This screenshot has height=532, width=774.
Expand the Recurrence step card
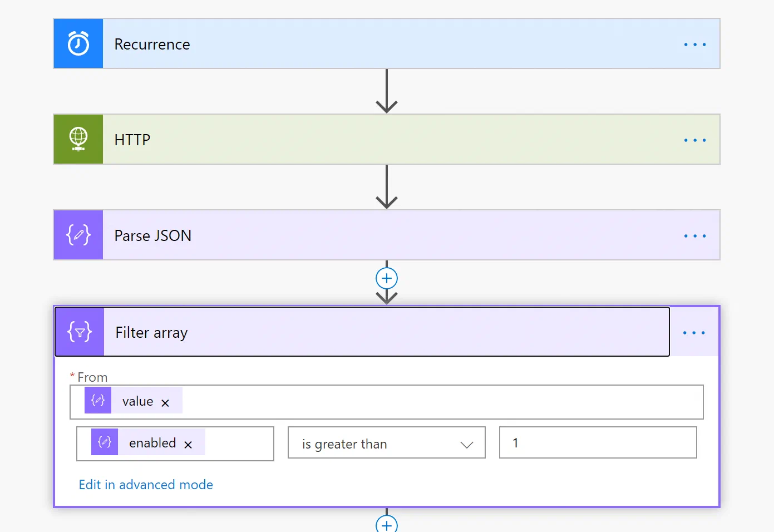pos(387,43)
